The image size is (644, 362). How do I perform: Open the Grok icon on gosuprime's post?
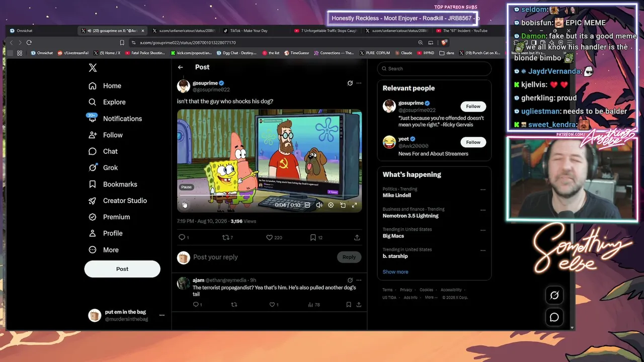pos(350,83)
